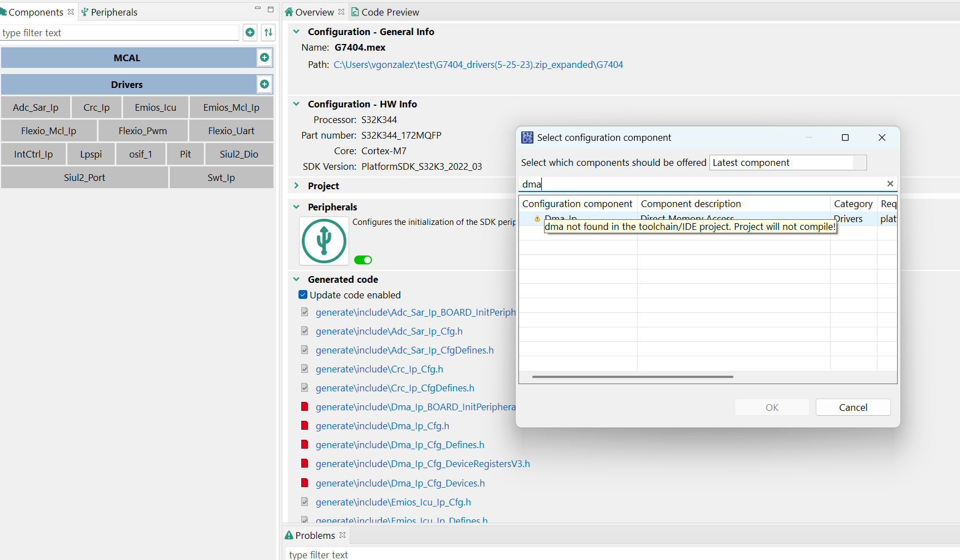
Task: Switch to the Peripherals tab
Action: (109, 12)
